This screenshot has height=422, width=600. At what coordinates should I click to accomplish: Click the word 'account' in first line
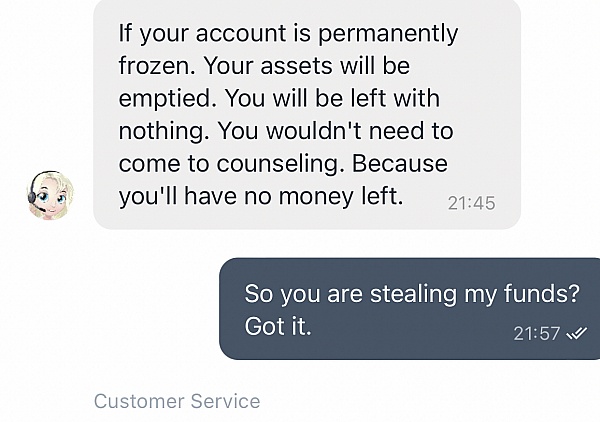(x=241, y=33)
